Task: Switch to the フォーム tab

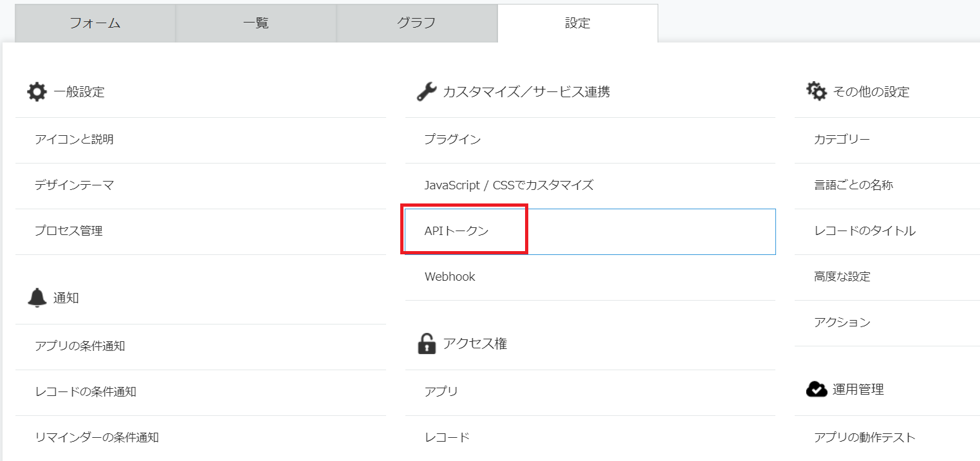Action: 95,23
